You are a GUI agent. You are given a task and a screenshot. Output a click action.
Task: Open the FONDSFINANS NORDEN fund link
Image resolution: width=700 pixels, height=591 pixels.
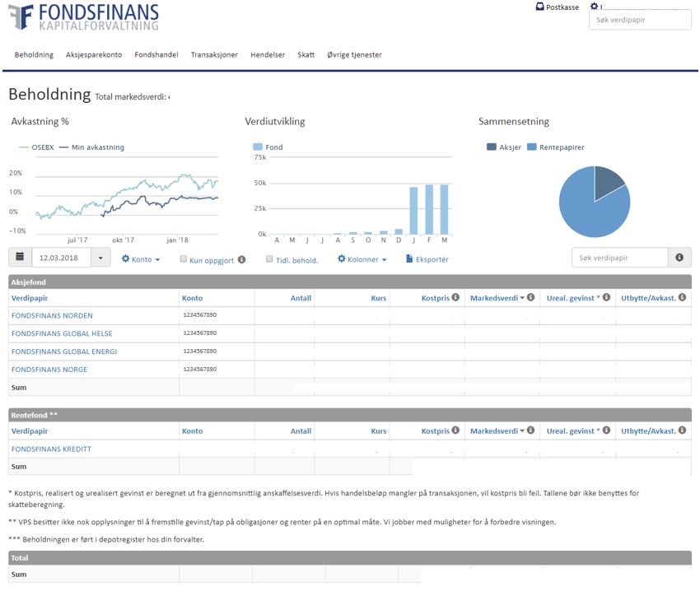pos(52,315)
